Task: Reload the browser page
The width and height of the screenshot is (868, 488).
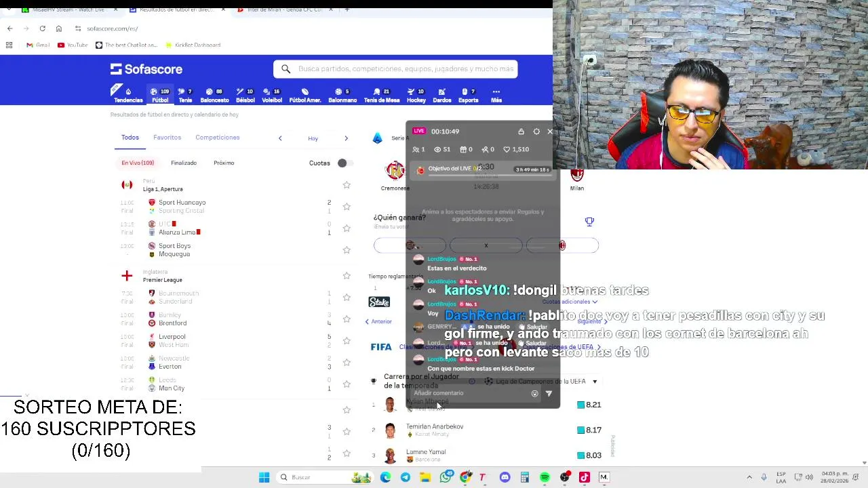Action: (42, 28)
